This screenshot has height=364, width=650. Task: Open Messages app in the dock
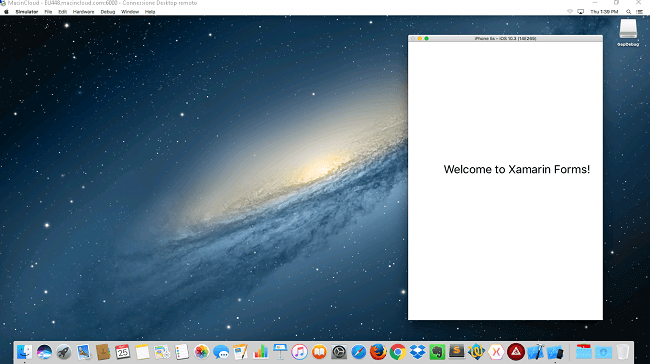(221, 352)
